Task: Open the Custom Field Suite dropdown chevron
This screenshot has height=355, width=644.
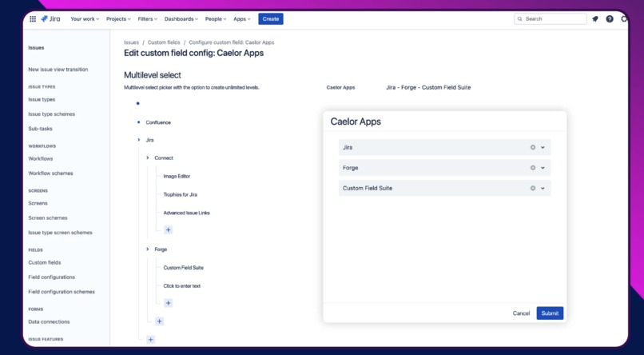Action: tap(543, 188)
